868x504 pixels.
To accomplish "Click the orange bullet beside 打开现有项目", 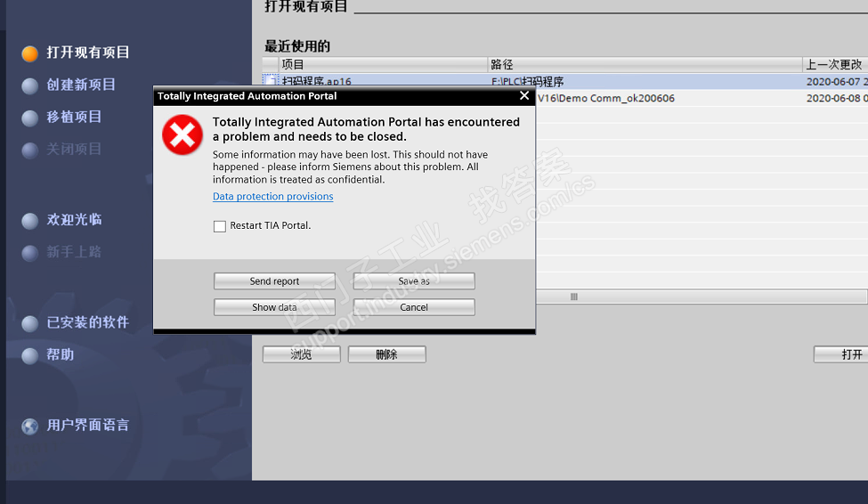I will [x=30, y=53].
